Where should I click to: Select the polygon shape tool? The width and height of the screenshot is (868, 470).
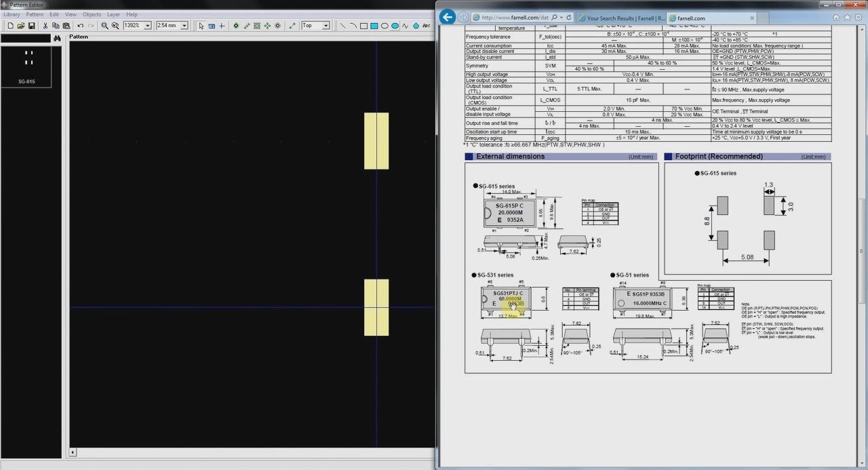(x=416, y=26)
